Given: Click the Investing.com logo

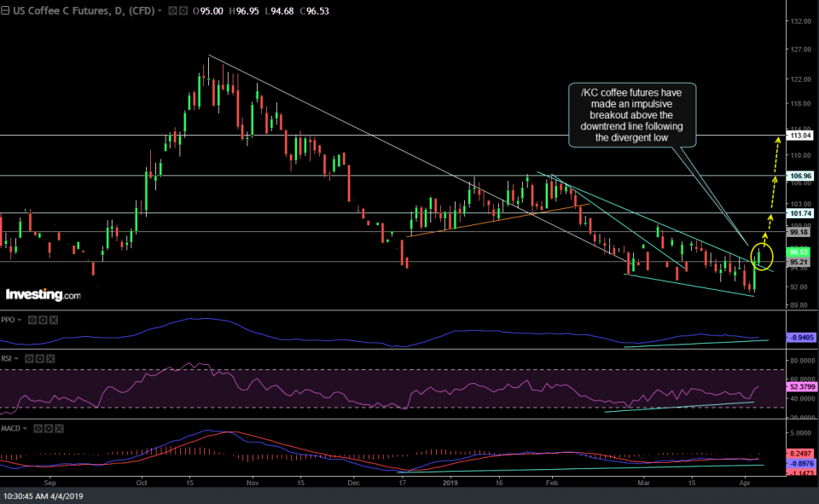Looking at the screenshot, I should tap(43, 295).
